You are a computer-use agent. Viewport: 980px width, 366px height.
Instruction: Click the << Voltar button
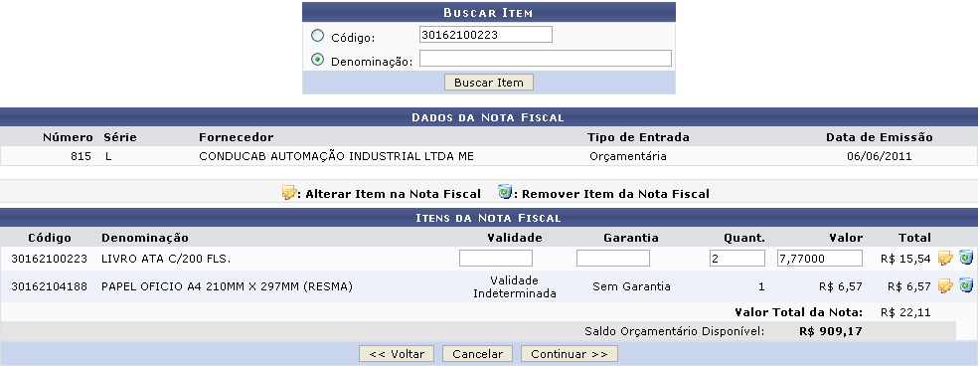coord(397,354)
